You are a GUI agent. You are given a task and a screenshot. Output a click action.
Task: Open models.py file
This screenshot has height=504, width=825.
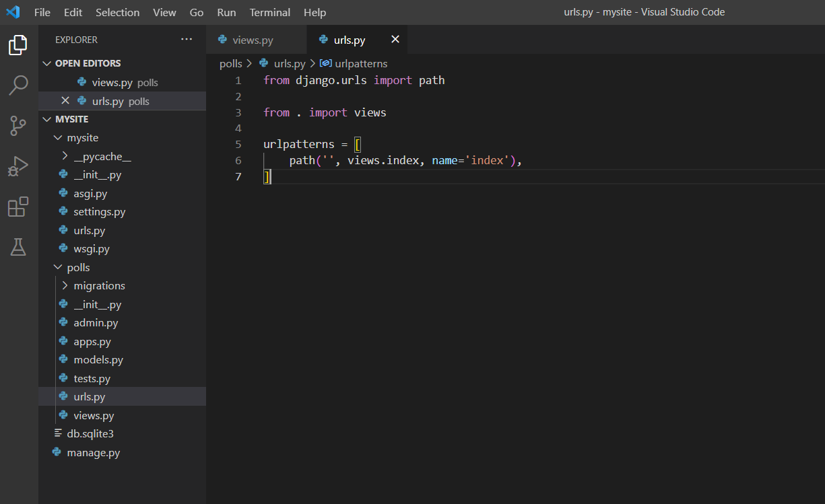tap(122, 359)
